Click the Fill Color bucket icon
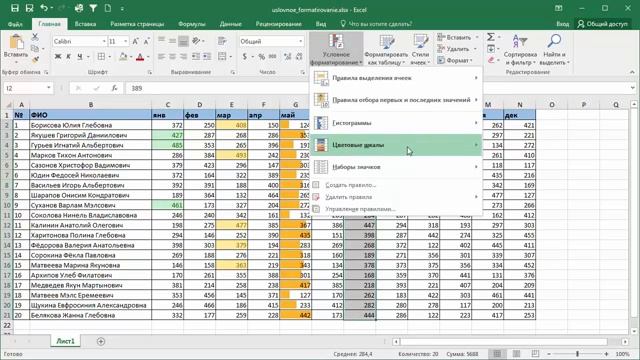640x360 pixels. (x=123, y=57)
